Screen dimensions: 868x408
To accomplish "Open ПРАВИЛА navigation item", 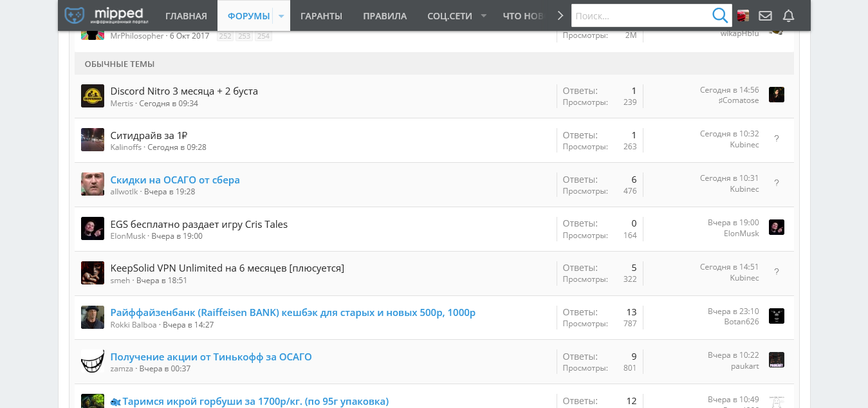I will tap(385, 16).
